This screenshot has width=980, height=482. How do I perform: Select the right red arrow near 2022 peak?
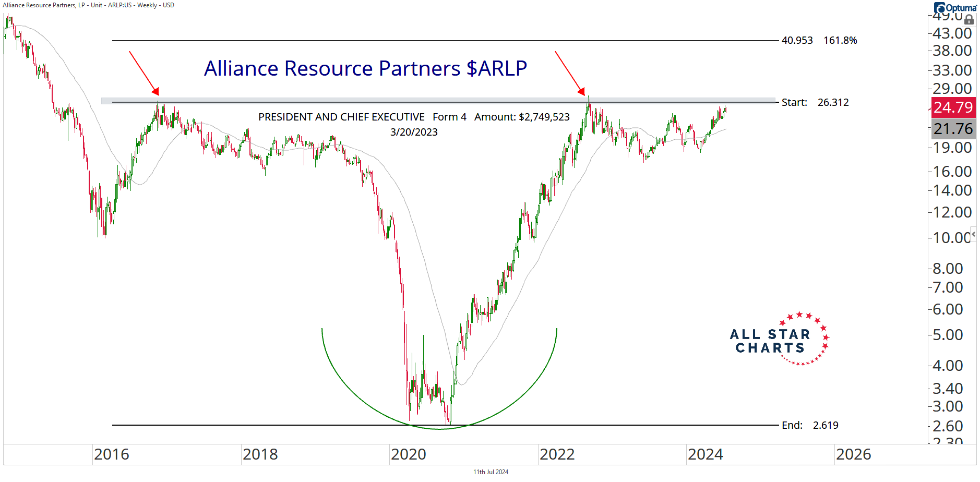tap(569, 73)
